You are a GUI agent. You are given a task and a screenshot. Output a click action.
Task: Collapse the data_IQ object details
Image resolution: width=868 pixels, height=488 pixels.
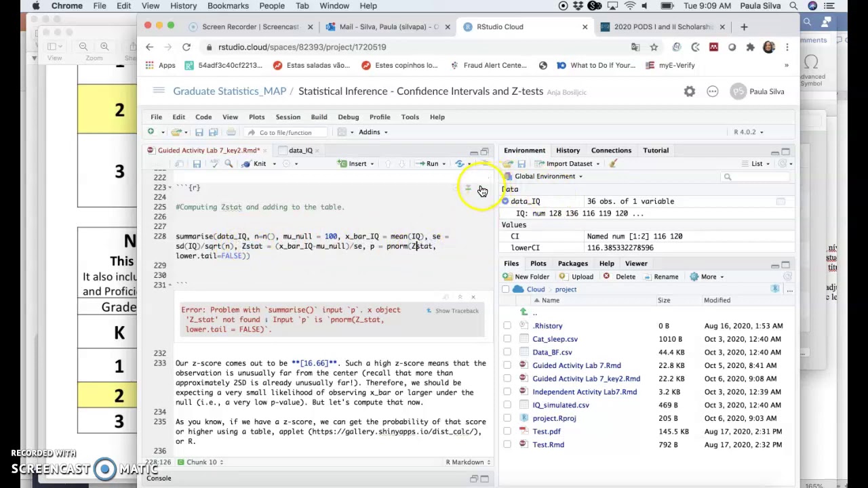coord(506,201)
